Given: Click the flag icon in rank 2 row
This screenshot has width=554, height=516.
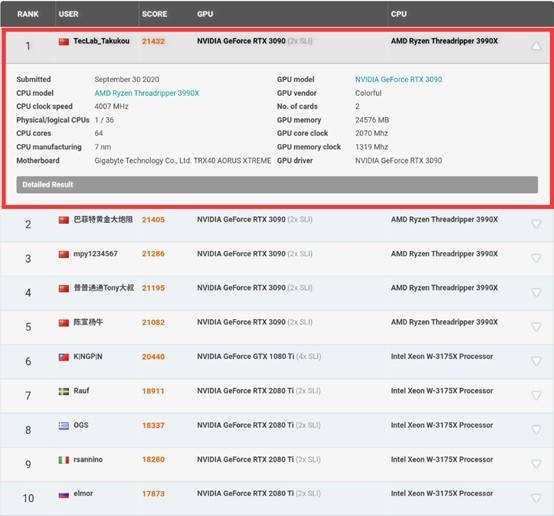Looking at the screenshot, I should pos(64,220).
